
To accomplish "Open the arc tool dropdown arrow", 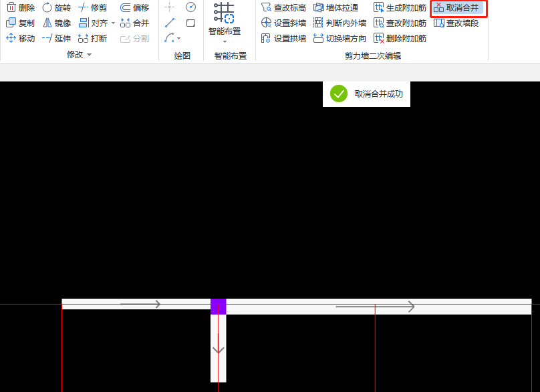I will tap(178, 38).
